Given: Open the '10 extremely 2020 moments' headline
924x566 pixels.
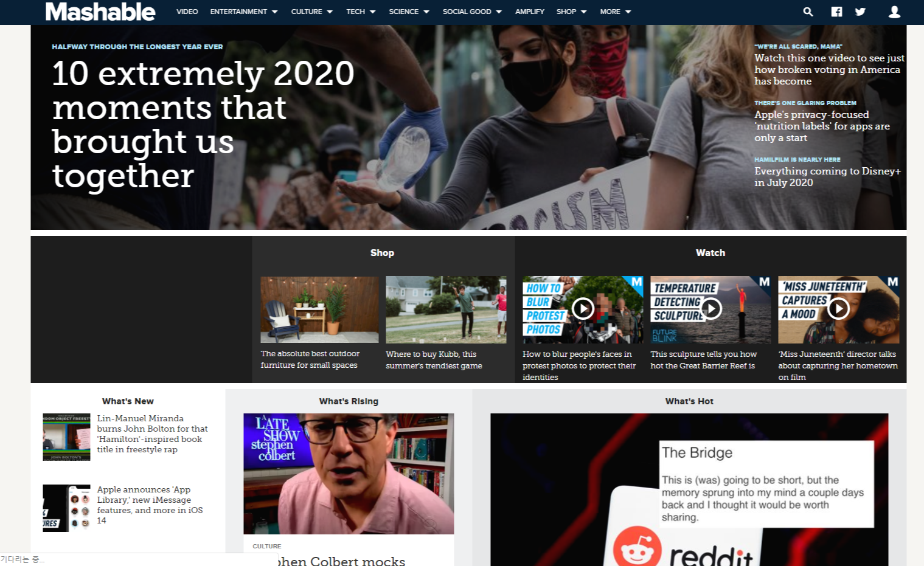Looking at the screenshot, I should pyautogui.click(x=203, y=124).
